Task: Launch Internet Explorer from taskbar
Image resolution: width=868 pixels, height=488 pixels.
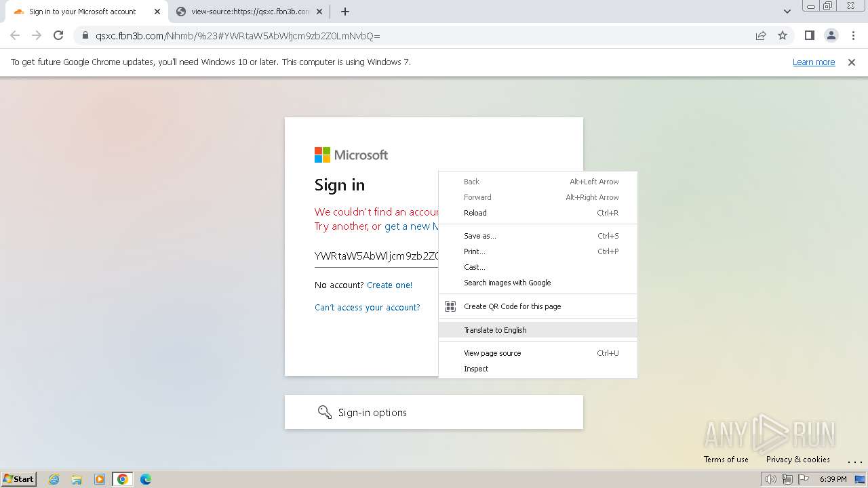Action: 54,479
